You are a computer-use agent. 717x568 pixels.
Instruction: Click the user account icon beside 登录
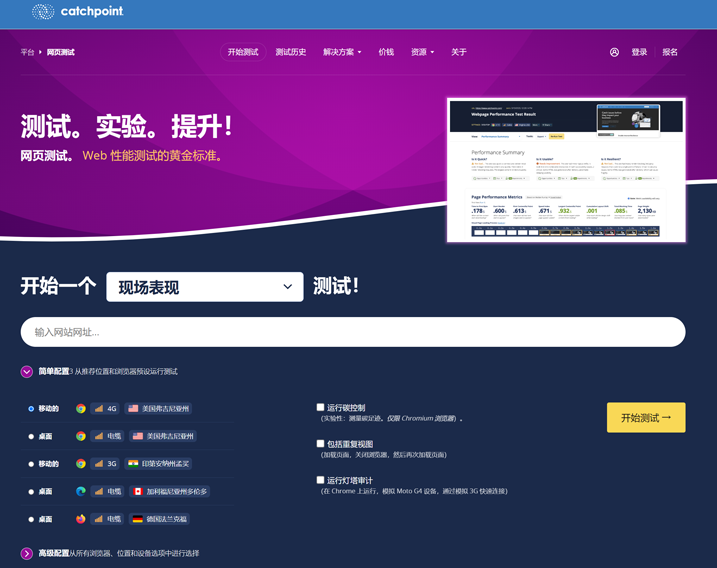(x=614, y=52)
